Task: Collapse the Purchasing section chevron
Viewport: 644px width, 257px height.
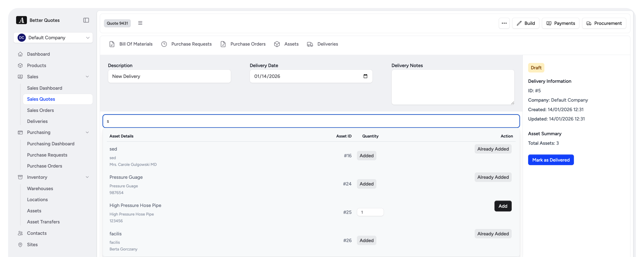Action: tap(87, 133)
